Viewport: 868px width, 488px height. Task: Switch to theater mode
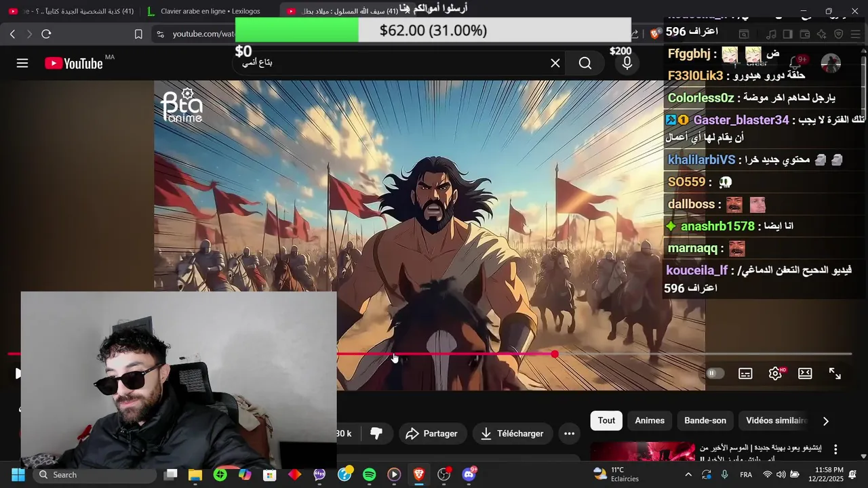(805, 373)
